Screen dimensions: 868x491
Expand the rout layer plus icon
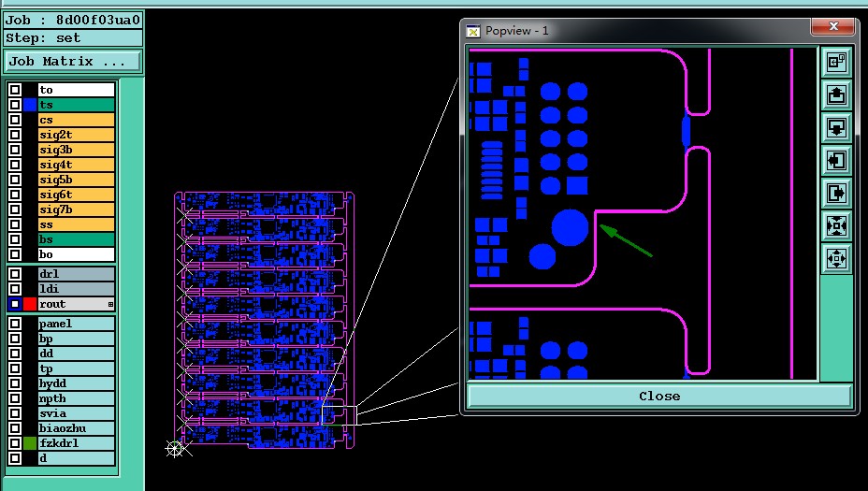coord(110,305)
